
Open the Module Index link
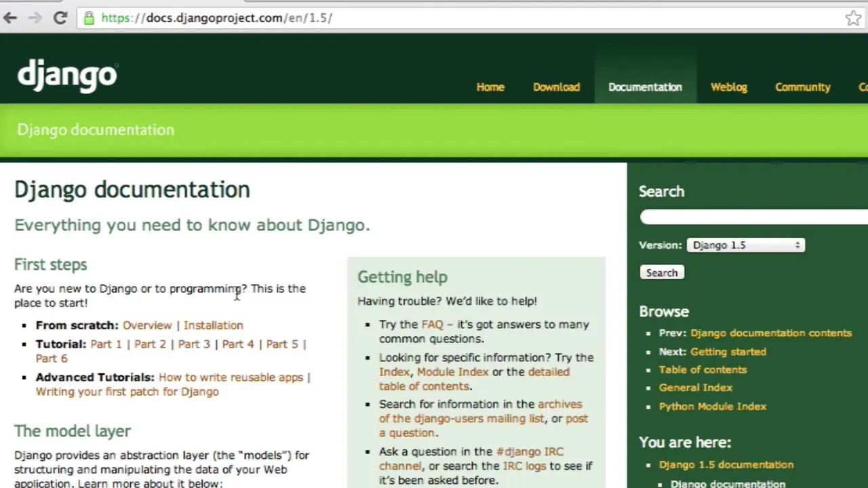(452, 372)
